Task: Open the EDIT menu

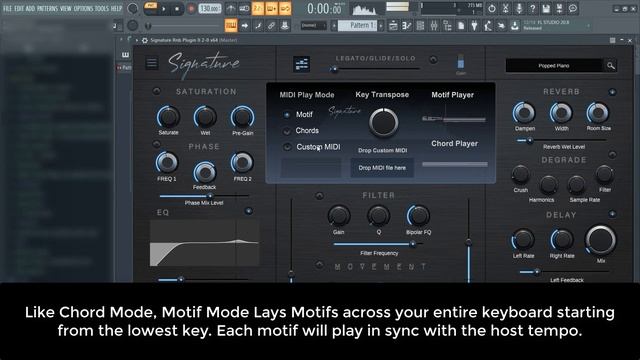Action: (x=19, y=8)
